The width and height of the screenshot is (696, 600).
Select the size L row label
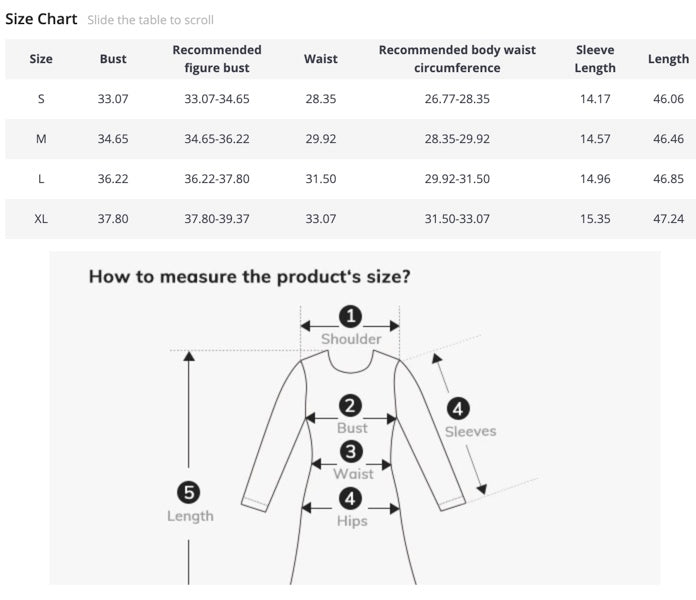click(41, 179)
